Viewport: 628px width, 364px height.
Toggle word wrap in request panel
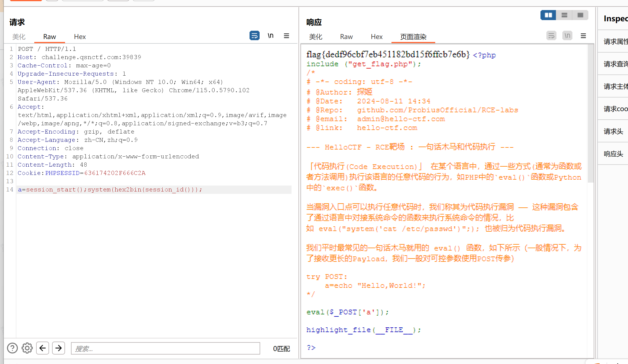click(x=254, y=36)
